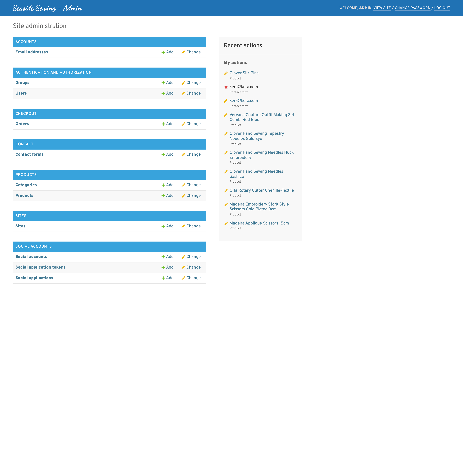This screenshot has width=463, height=476.
Task: Open the Contact forms model link
Action: [x=29, y=154]
